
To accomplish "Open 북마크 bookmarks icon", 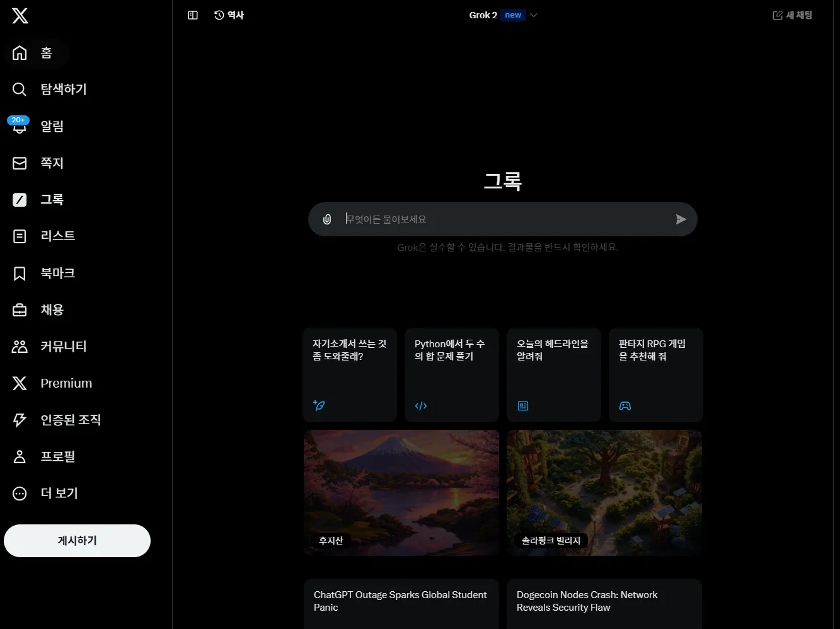I will (20, 274).
